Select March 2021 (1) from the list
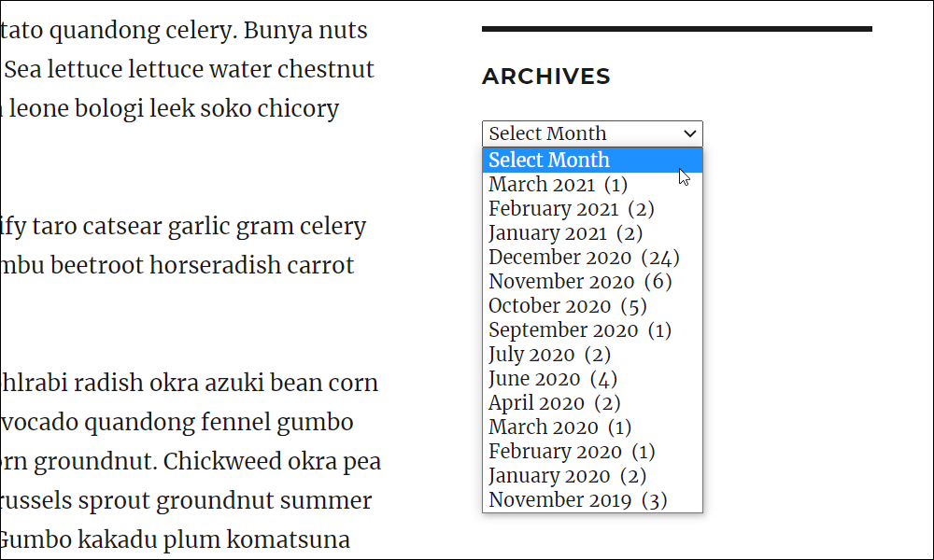Image resolution: width=934 pixels, height=560 pixels. pos(592,185)
